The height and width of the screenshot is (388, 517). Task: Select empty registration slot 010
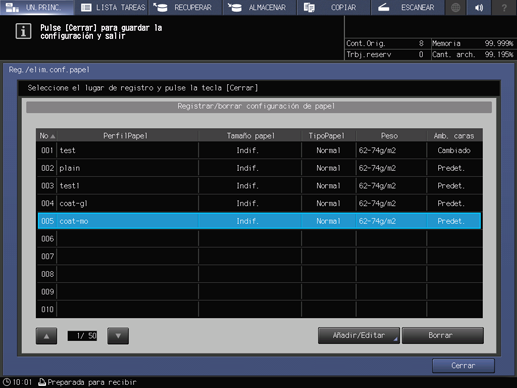click(x=259, y=309)
